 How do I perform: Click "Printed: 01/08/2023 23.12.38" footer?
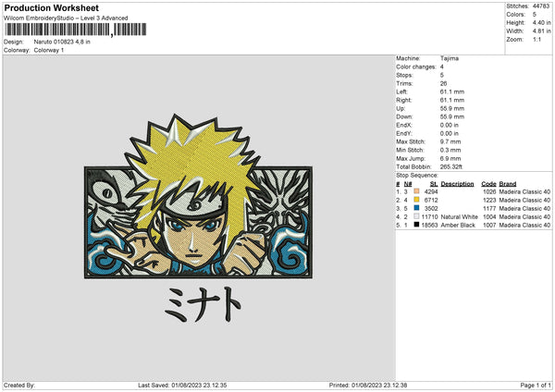tap(368, 385)
